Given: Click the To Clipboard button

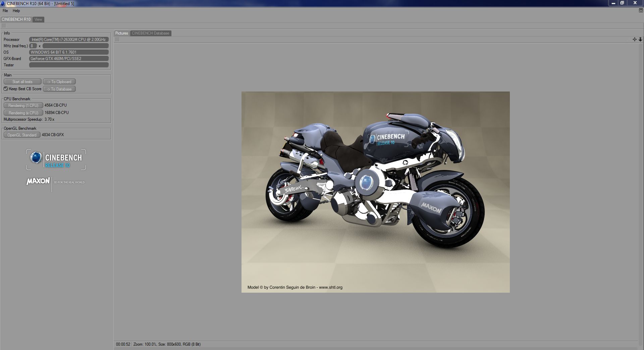Looking at the screenshot, I should [59, 82].
